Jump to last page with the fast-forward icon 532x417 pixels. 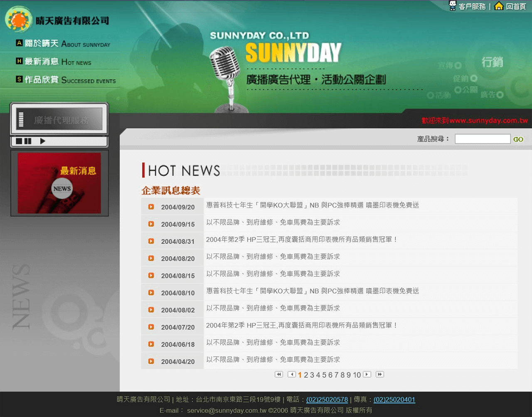click(380, 374)
